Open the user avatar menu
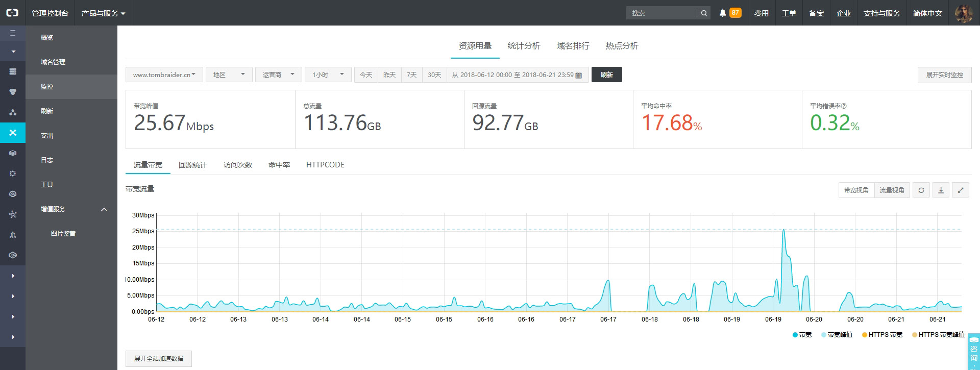 click(964, 13)
